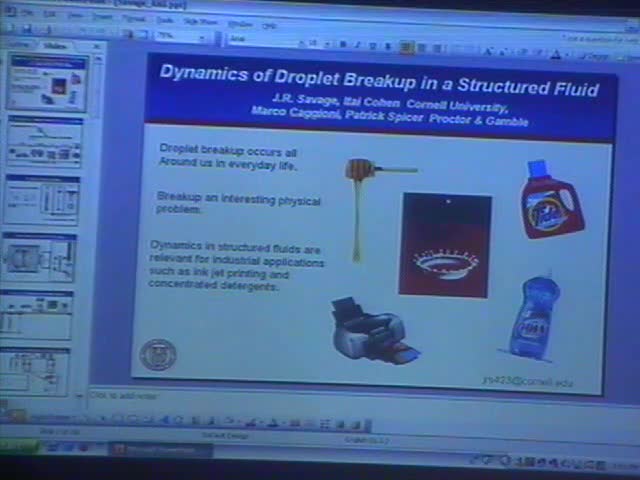Select the fifth slide thumbnail
The image size is (640, 480).
[x=36, y=314]
